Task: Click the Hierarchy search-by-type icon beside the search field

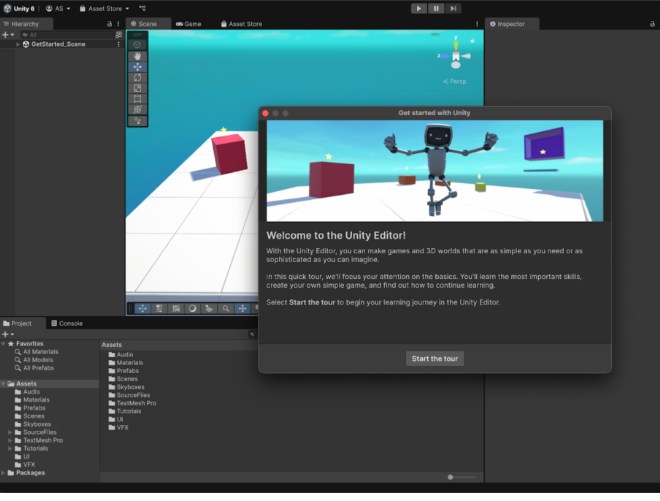Action: point(119,35)
